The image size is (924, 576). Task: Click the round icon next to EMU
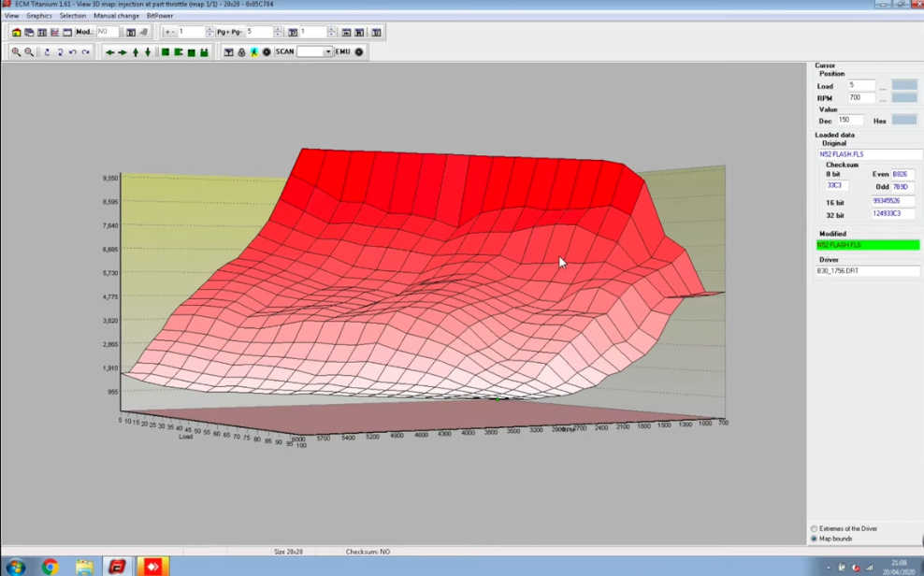(x=359, y=51)
